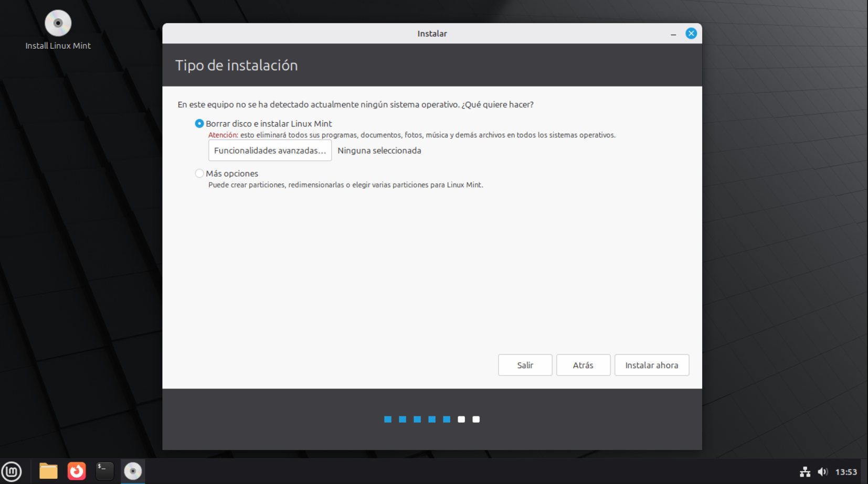Go back with the 'Atrás' button
868x484 pixels.
(583, 365)
